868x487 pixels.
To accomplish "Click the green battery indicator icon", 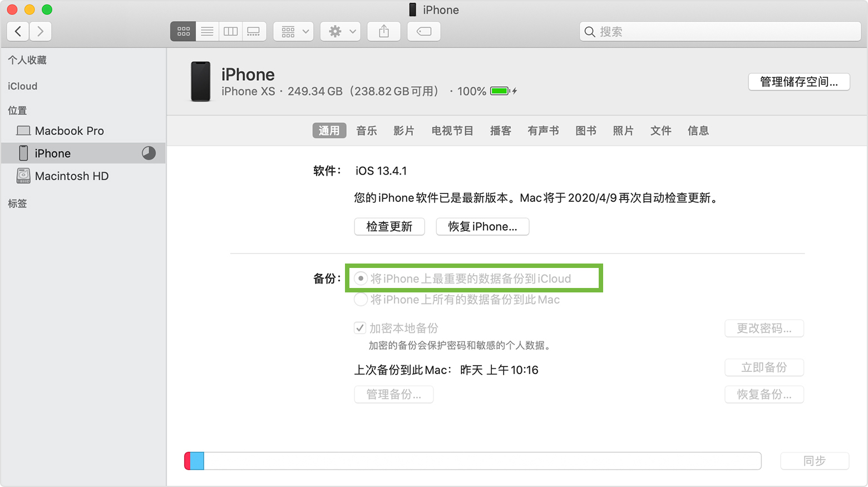I will click(500, 91).
